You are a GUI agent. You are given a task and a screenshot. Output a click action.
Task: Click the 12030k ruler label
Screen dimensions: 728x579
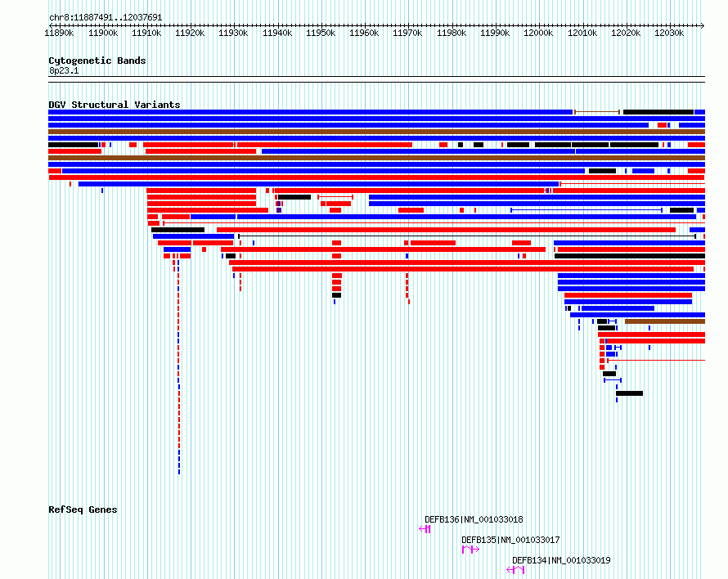[x=669, y=33]
